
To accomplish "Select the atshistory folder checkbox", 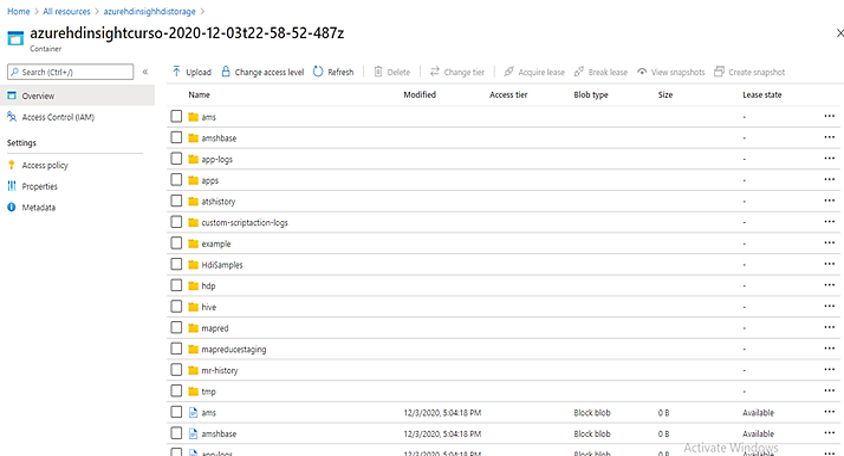I will tap(176, 201).
